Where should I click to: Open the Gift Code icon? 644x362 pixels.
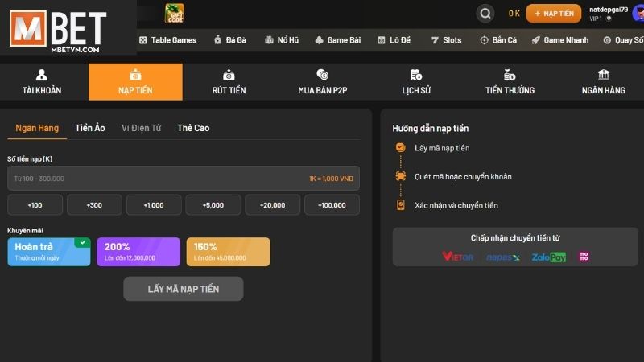pos(174,13)
